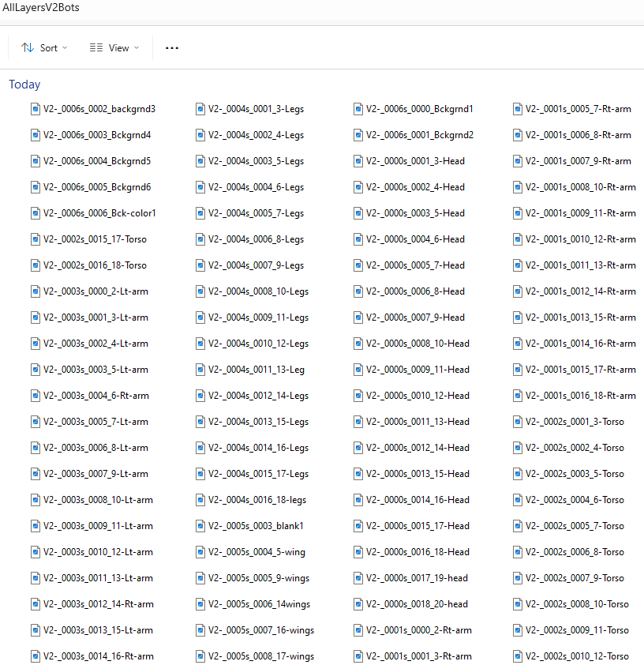Image resolution: width=644 pixels, height=665 pixels.
Task: Select file V2-_0001s_0014_16-Rt-arm
Action: (x=575, y=344)
